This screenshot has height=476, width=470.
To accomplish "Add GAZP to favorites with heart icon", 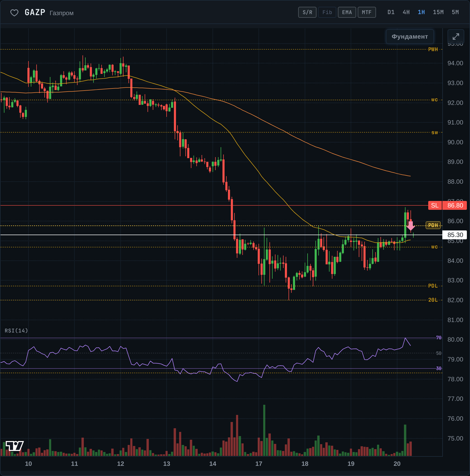I will pyautogui.click(x=14, y=13).
